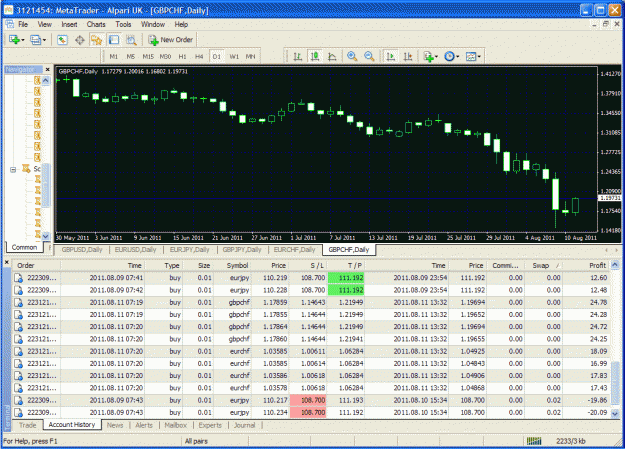Switch to the H4 timeframe
The image size is (625, 449).
coord(199,57)
